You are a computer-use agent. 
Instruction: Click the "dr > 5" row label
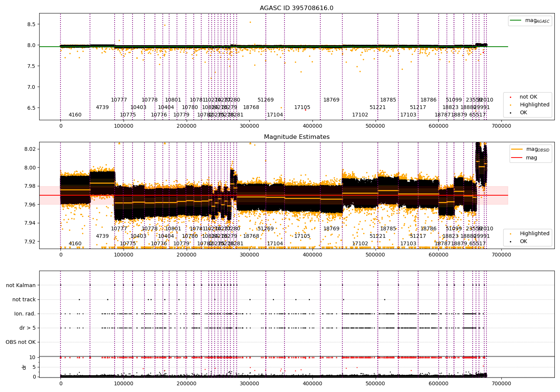tap(28, 328)
